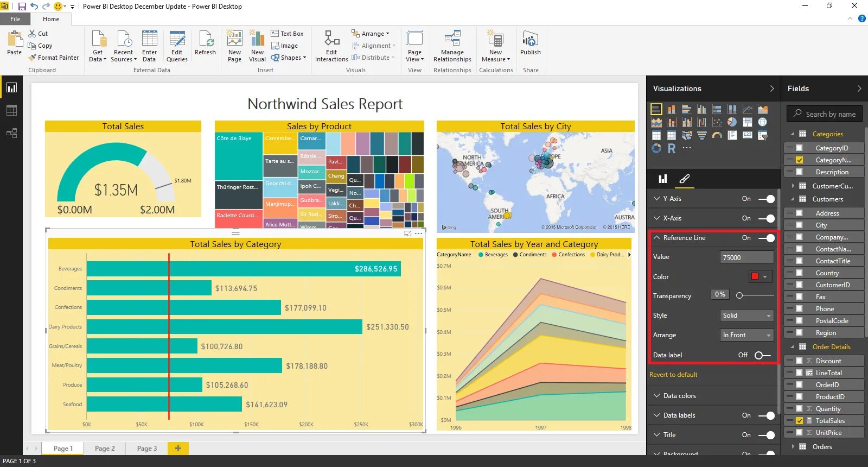Screen dimensions: 868x467
Task: Select the filled map visualization
Action: tap(686, 135)
